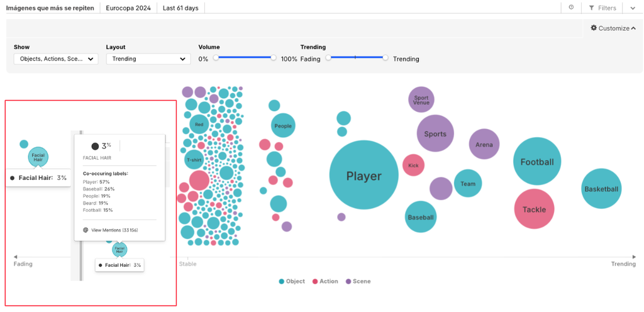This screenshot has width=644, height=312.
Task: Click the Volume slider right handle
Action: click(274, 57)
